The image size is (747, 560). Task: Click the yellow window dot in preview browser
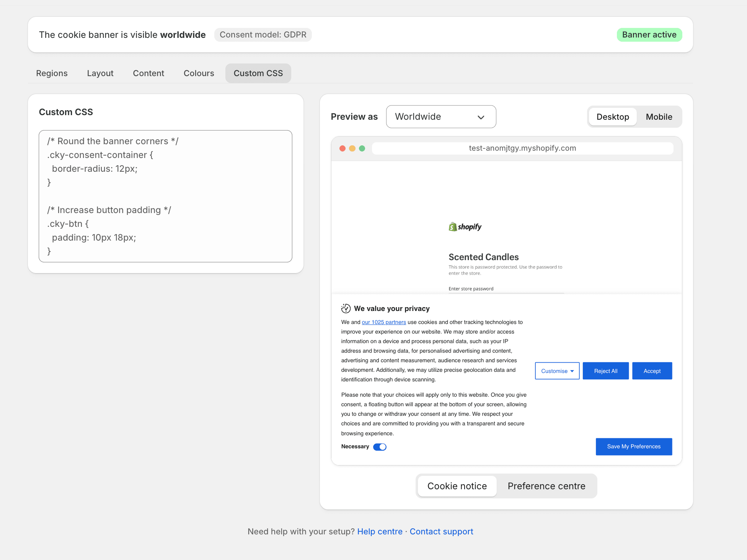pos(352,148)
